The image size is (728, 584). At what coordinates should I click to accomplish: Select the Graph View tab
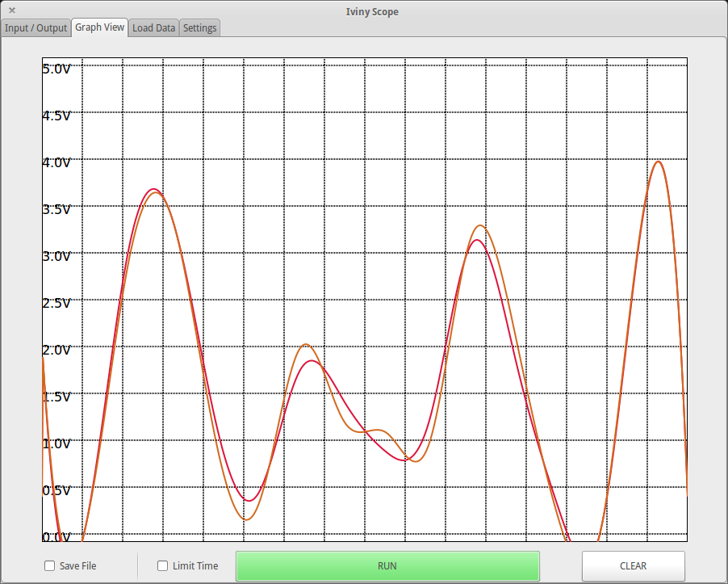click(x=99, y=27)
